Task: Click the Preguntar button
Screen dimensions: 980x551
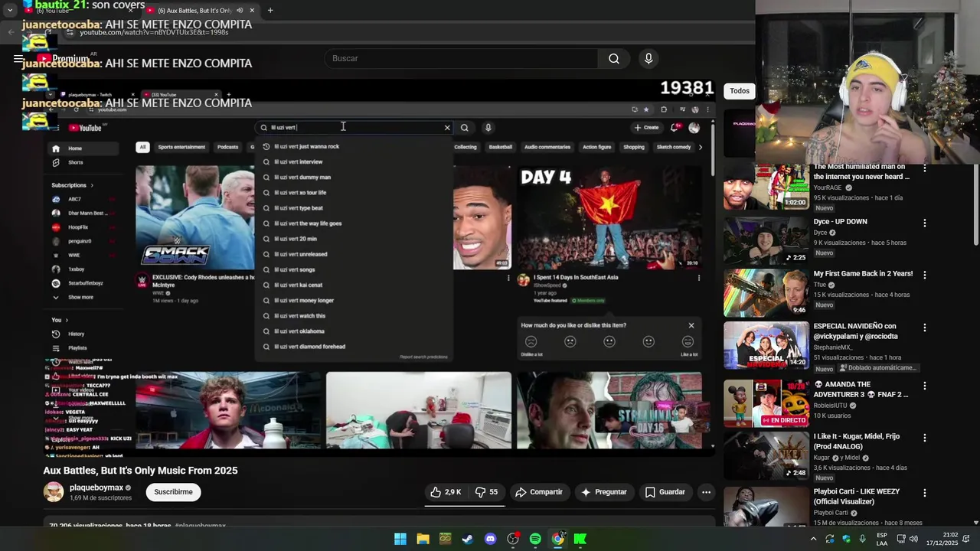Action: pos(603,492)
